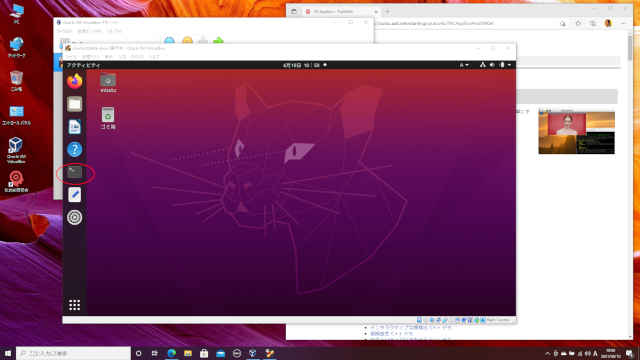Open Settings from the Ubuntu dock
This screenshot has height=360, width=640.
pyautogui.click(x=75, y=217)
